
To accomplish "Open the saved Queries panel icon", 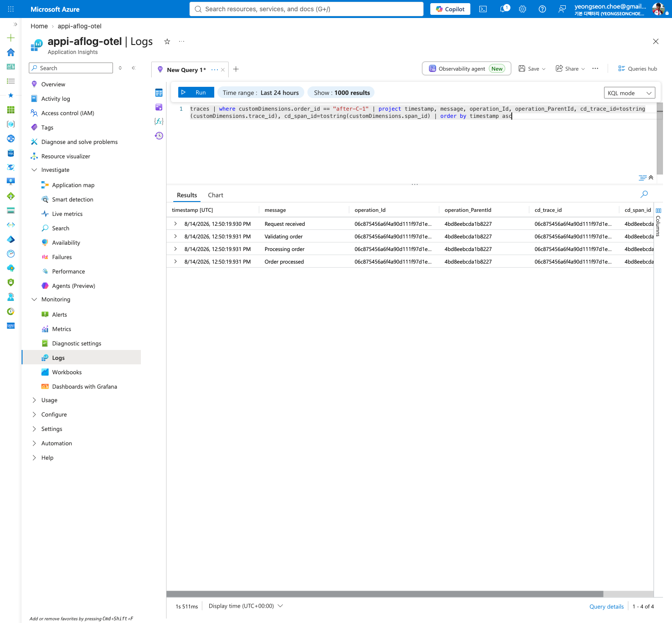I will coord(159,107).
